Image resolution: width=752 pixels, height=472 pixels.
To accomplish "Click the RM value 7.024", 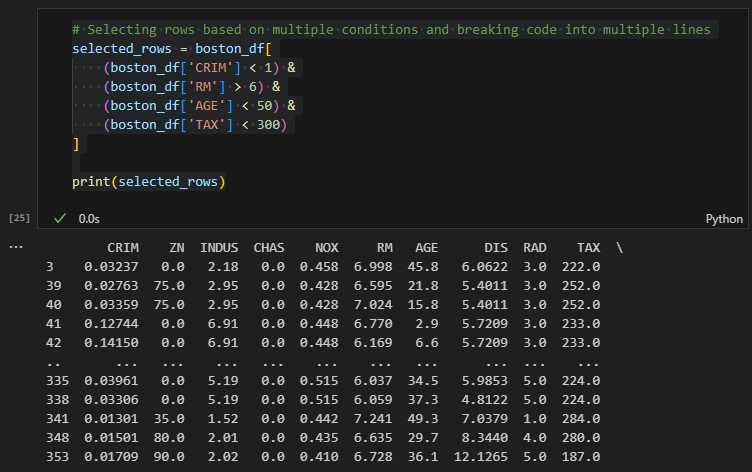I will [x=373, y=305].
